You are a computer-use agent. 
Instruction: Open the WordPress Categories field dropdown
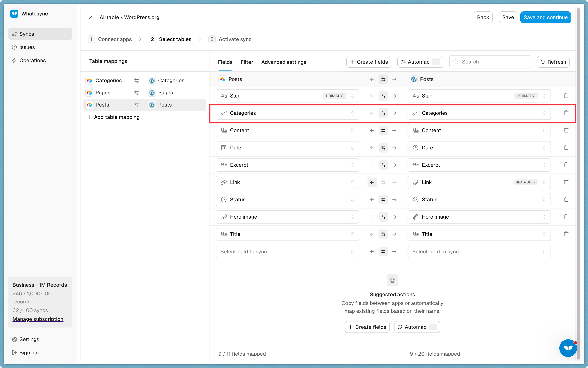[479, 113]
